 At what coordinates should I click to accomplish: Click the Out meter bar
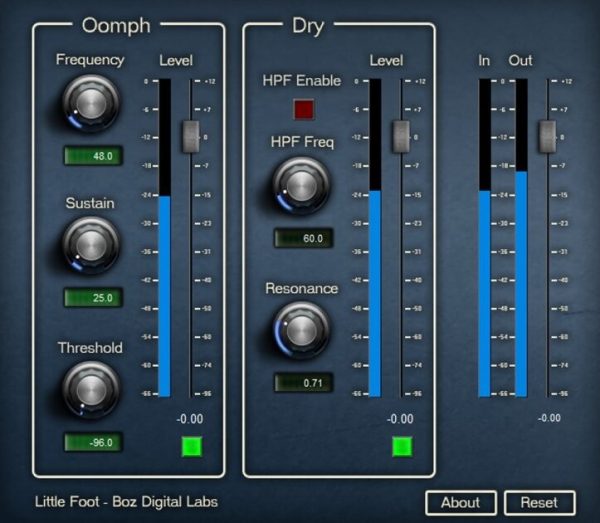click(x=522, y=238)
